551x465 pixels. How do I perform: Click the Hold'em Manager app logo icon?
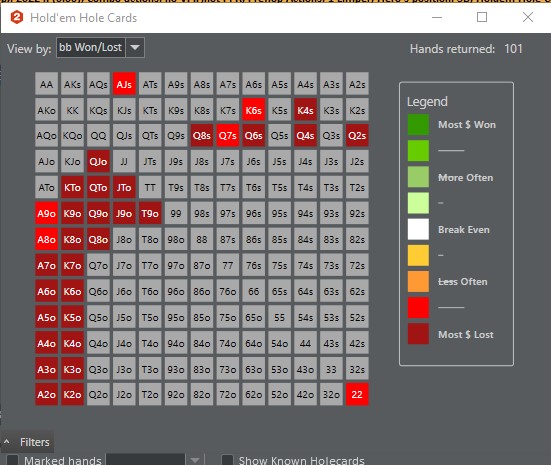17,17
